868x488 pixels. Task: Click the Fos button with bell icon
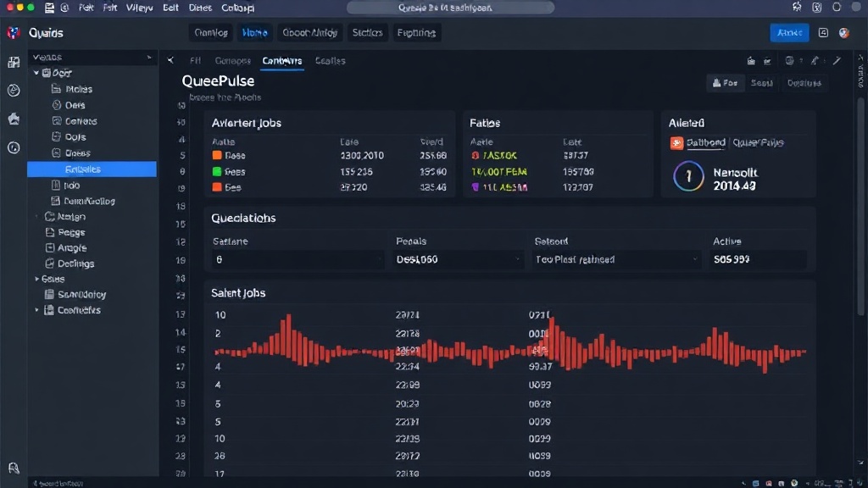[x=725, y=83]
